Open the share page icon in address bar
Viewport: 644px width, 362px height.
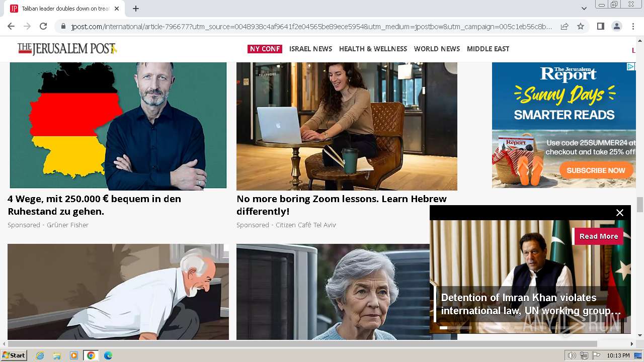565,26
